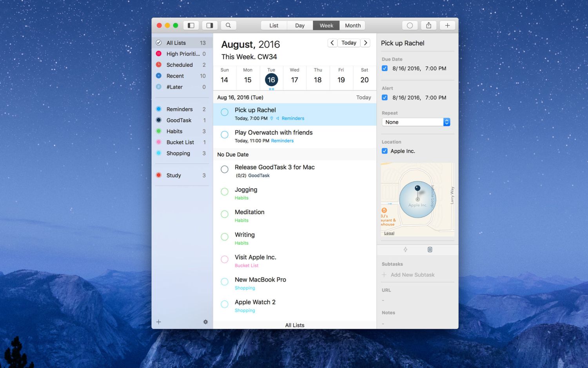
Task: Open the Repeat dropdown set to None
Action: coord(416,122)
